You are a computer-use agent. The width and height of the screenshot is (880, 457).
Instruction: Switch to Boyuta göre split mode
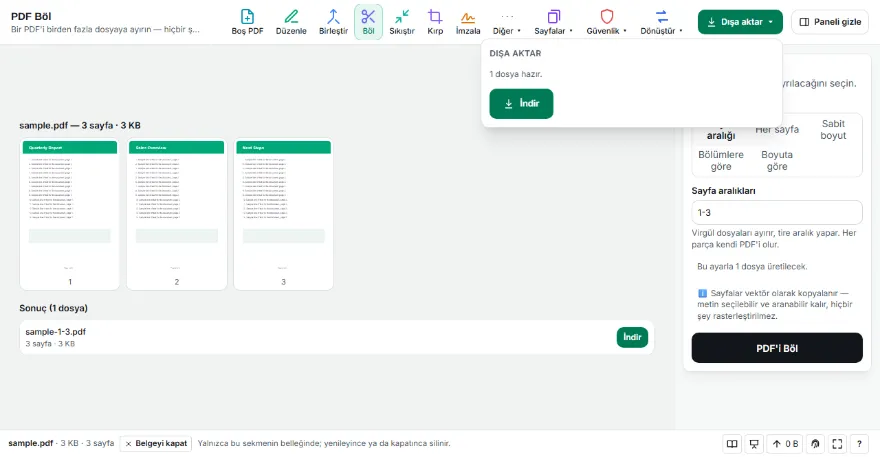point(777,161)
